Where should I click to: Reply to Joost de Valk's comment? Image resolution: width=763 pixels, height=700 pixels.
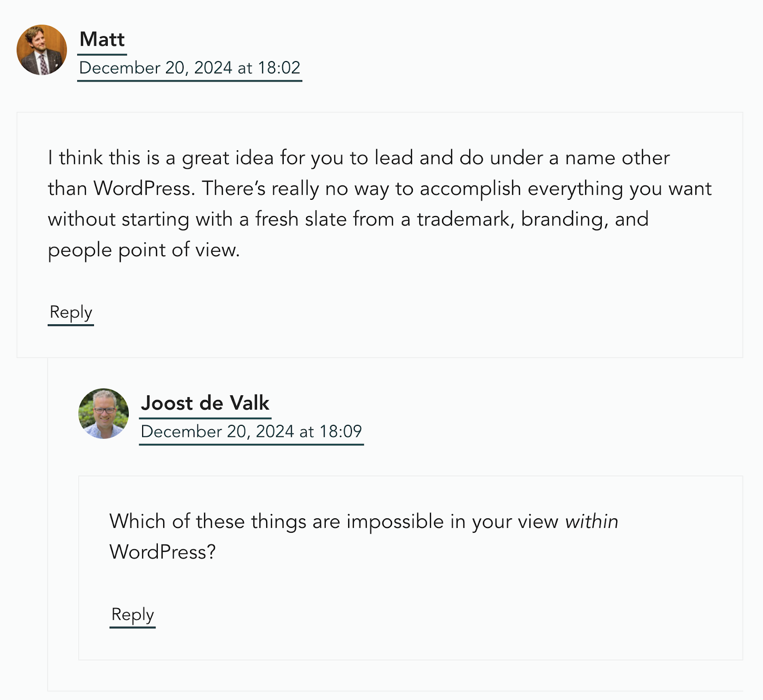pos(133,615)
